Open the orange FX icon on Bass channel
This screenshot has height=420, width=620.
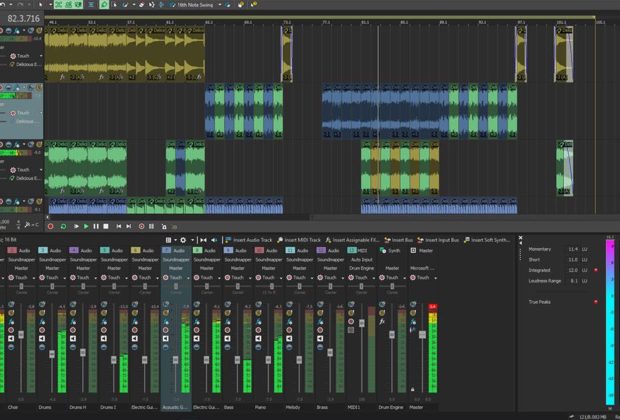227,313
